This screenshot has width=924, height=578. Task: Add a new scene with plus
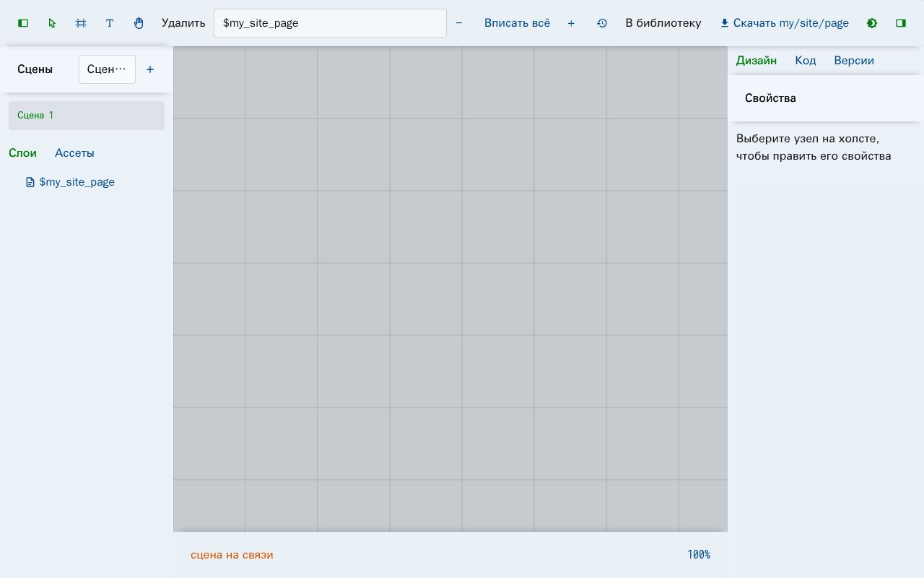(150, 69)
